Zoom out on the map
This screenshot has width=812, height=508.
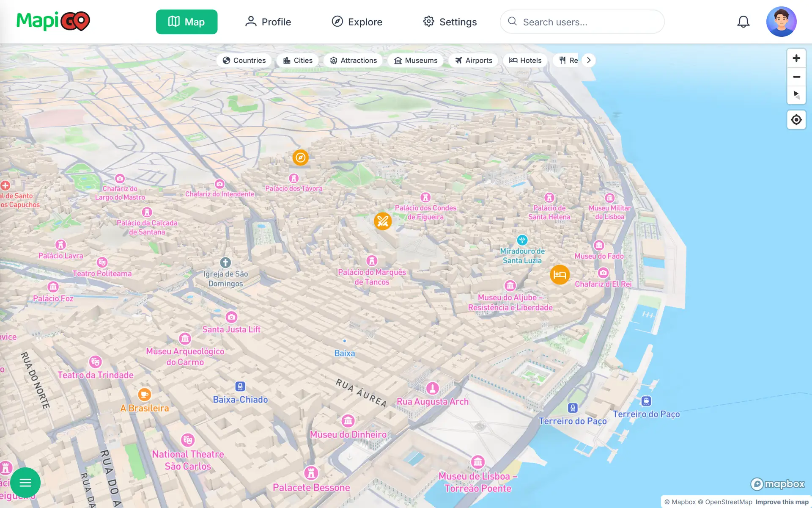pos(796,77)
